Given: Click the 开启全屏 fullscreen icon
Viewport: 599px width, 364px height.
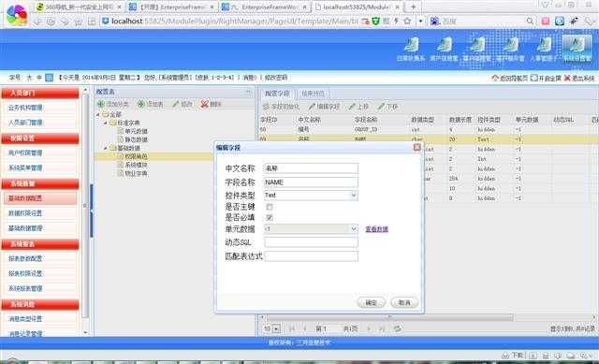Looking at the screenshot, I should tap(534, 78).
